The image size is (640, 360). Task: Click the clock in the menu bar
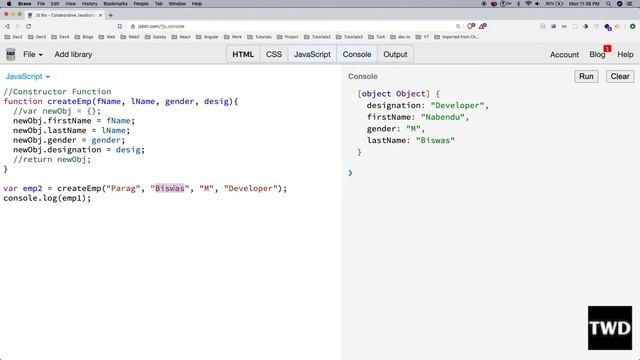(584, 4)
